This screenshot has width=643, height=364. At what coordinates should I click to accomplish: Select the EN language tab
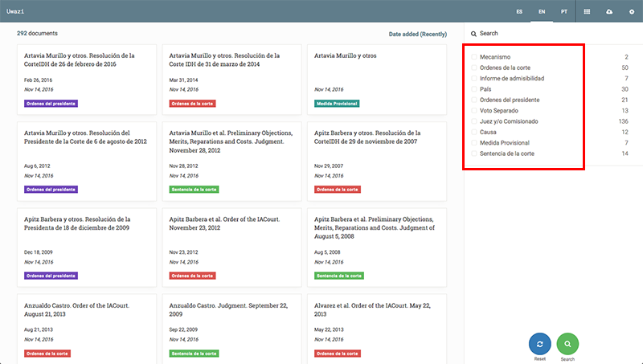pyautogui.click(x=542, y=12)
